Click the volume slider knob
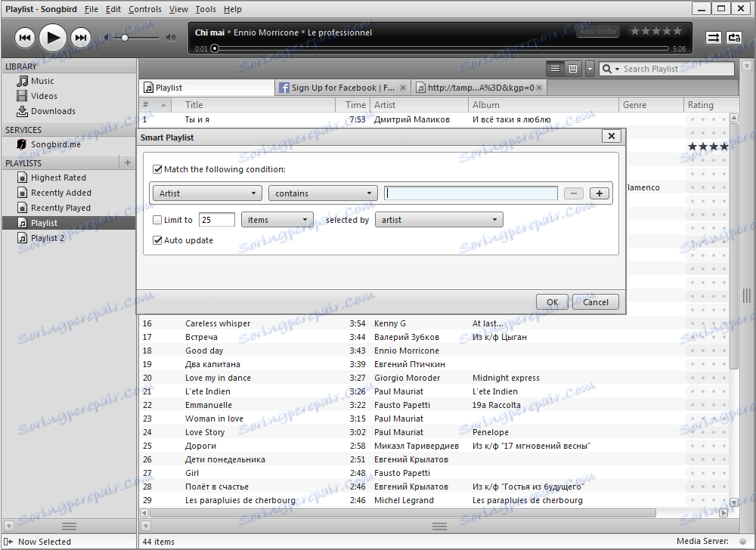The image size is (756, 550). point(125,38)
